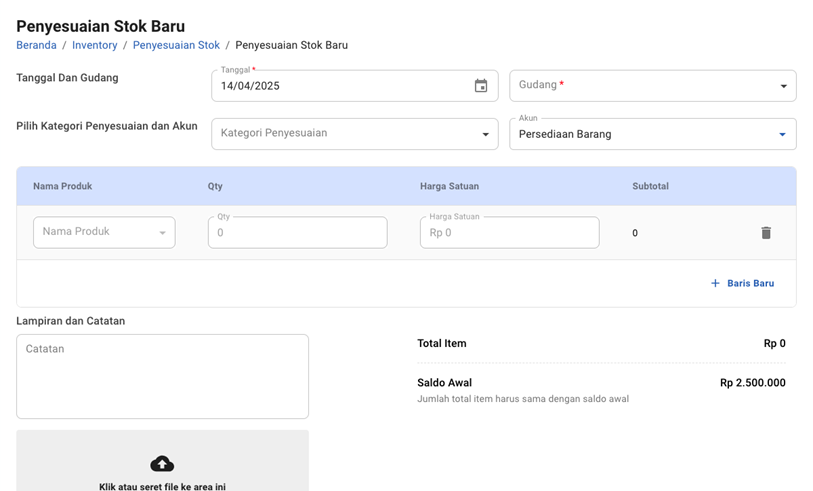Focus the Tanggal date input field
This screenshot has height=491, width=813.
pos(340,86)
